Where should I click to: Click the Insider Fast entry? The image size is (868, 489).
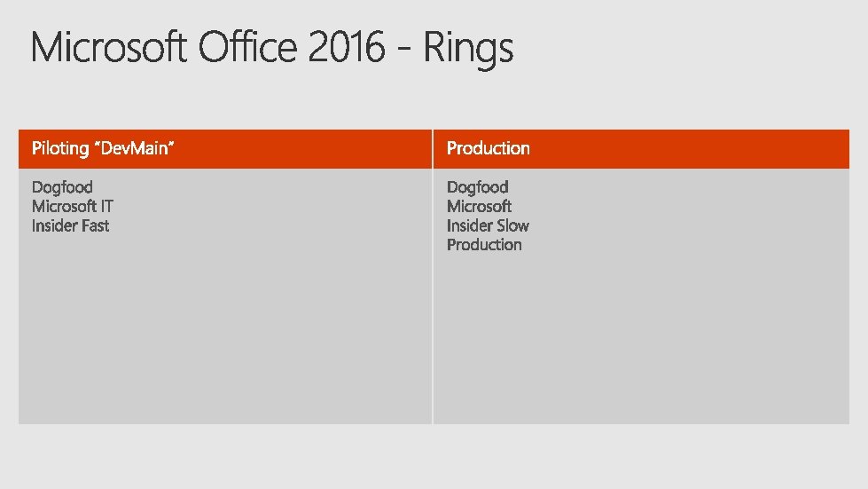[70, 226]
